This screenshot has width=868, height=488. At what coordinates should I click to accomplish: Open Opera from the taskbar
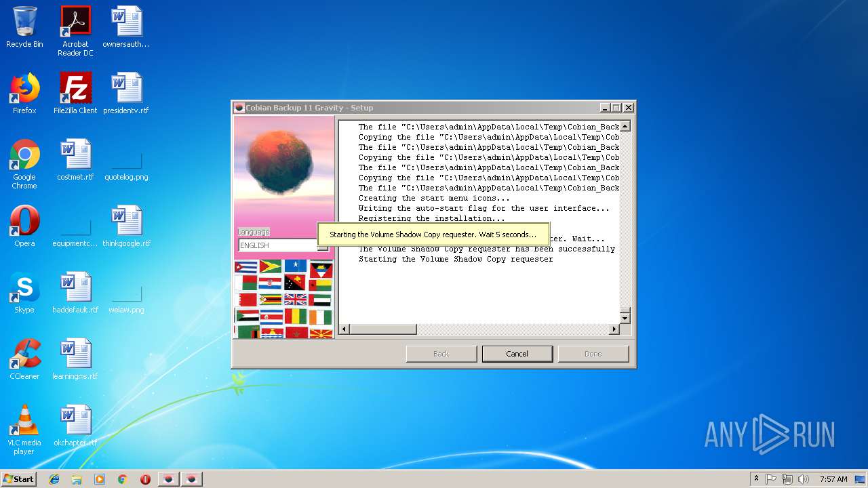pyautogui.click(x=145, y=479)
